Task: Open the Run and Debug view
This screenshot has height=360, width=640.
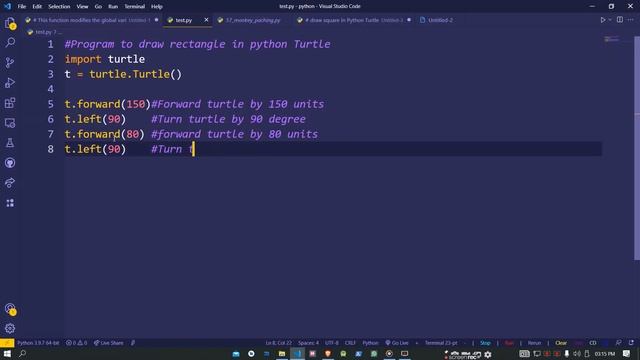Action: click(x=10, y=82)
